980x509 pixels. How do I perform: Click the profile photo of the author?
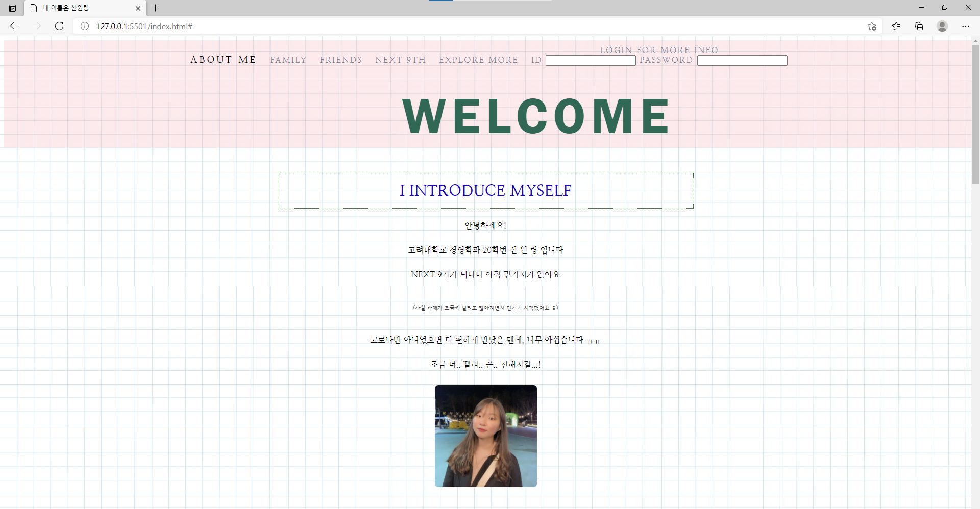coord(485,436)
